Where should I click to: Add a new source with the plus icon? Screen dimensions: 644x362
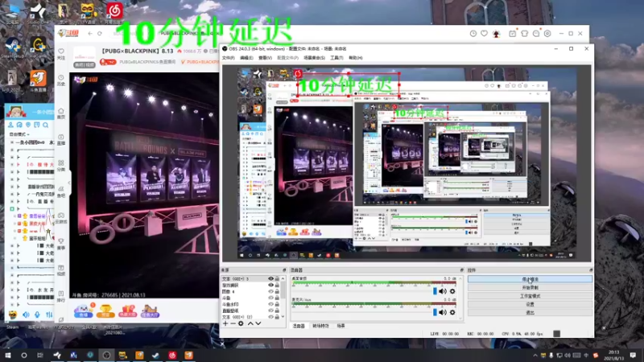[x=225, y=324]
